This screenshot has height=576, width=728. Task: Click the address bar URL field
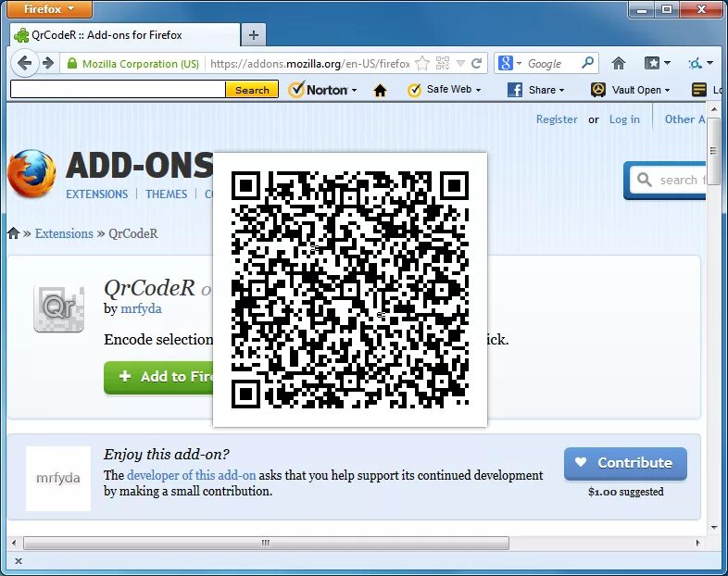(309, 64)
